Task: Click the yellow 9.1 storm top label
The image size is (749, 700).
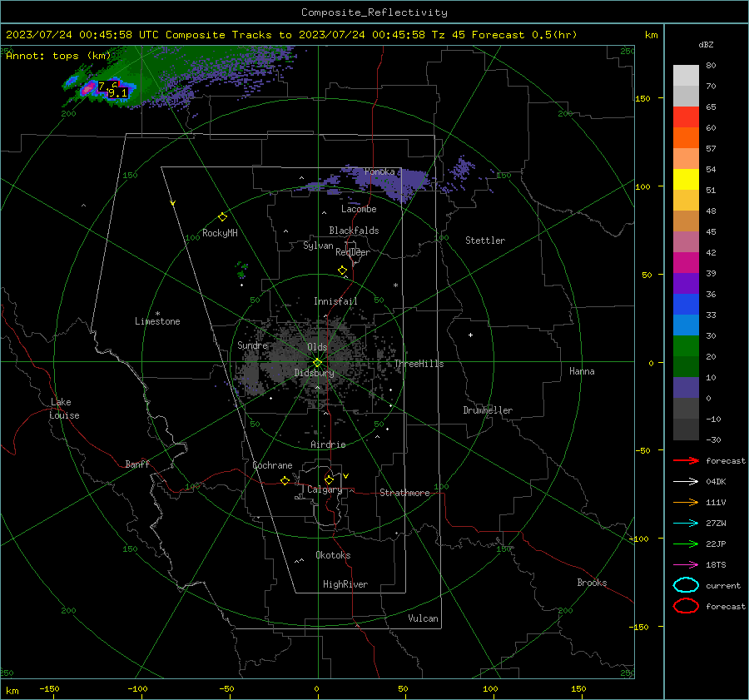Action: pyautogui.click(x=117, y=93)
